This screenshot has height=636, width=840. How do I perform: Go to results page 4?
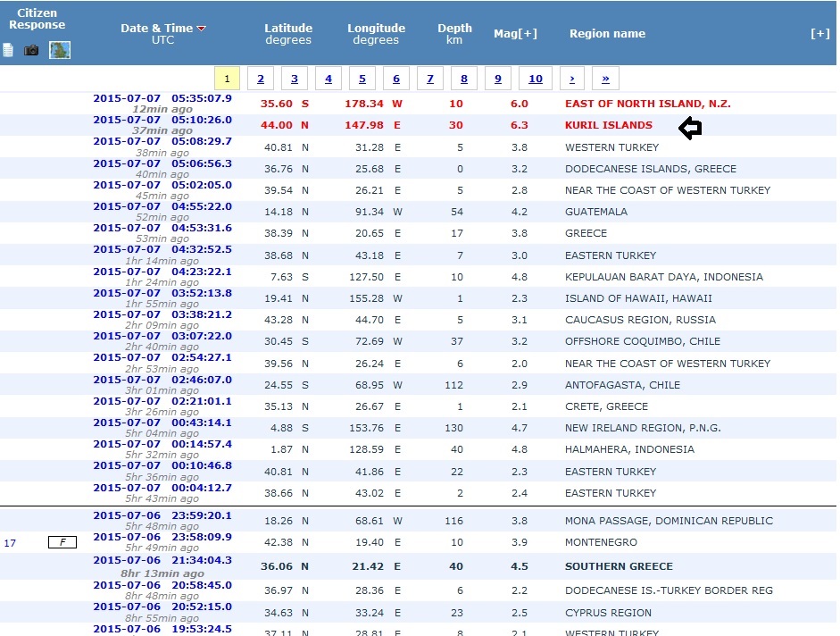click(329, 79)
